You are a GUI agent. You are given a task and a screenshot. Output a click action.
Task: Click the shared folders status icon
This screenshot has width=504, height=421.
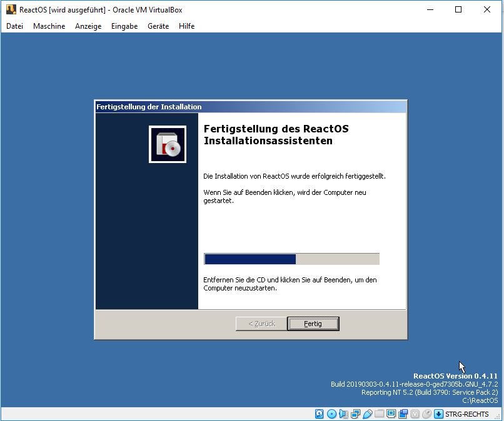380,414
